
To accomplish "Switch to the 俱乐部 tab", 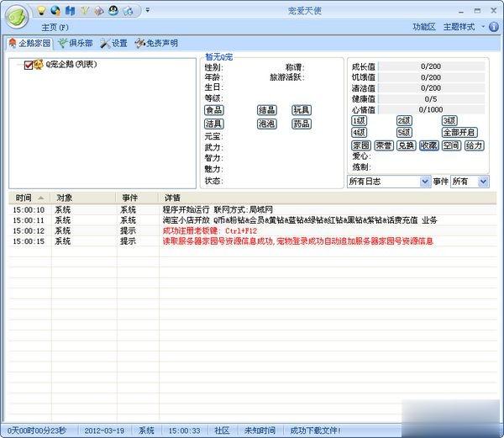I will (76, 43).
